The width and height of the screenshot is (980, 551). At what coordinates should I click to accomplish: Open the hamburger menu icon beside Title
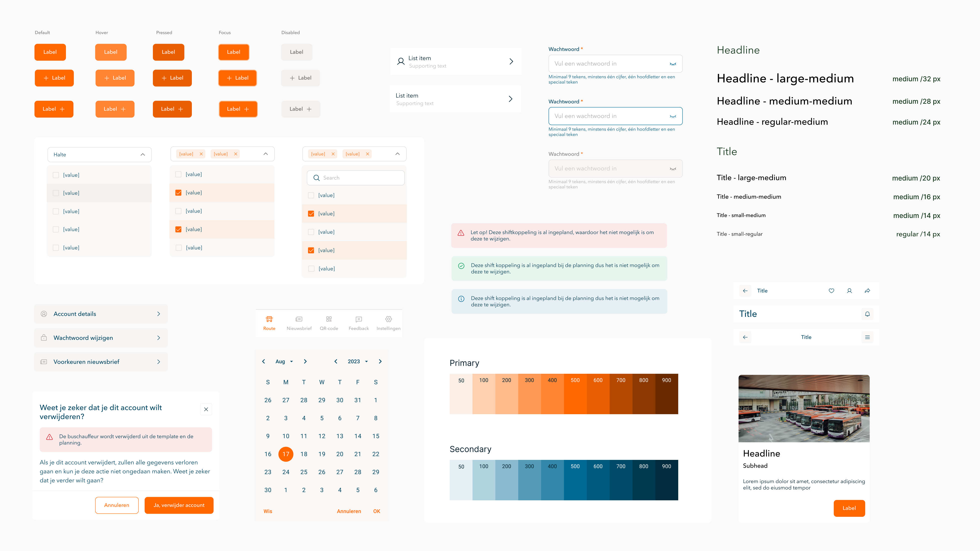click(x=867, y=337)
